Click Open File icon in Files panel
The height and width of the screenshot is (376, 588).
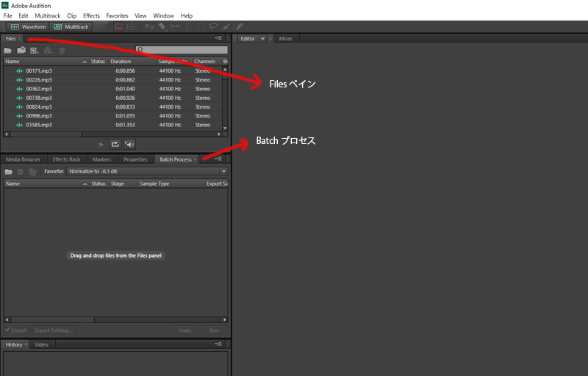[8, 50]
